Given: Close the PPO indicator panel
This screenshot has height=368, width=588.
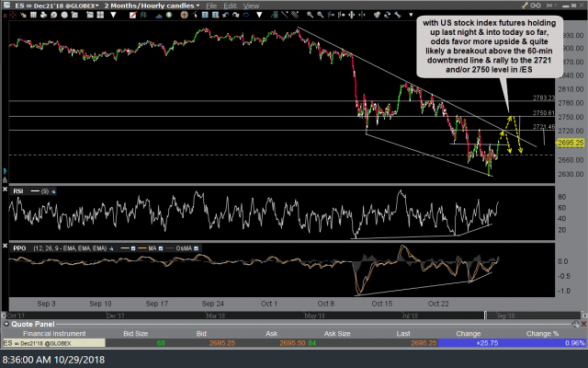Looking at the screenshot, I should point(5,246).
